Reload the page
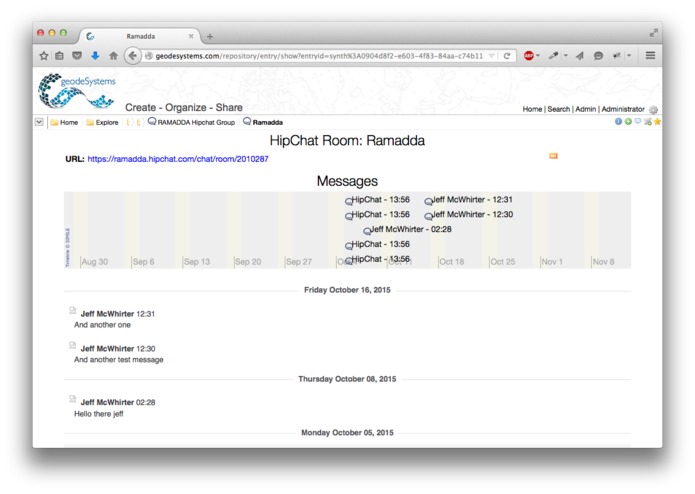This screenshot has height=494, width=695. pos(507,56)
